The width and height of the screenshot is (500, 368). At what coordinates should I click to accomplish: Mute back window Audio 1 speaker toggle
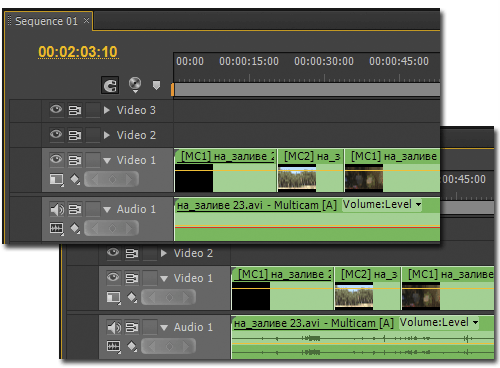coord(114,327)
